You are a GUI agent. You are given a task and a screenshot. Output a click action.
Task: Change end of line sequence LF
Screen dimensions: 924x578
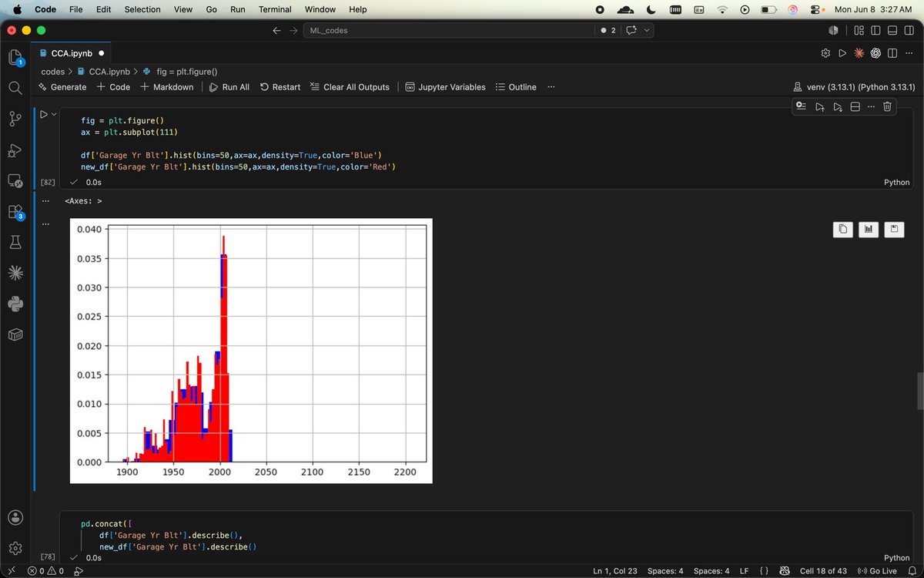tap(745, 571)
